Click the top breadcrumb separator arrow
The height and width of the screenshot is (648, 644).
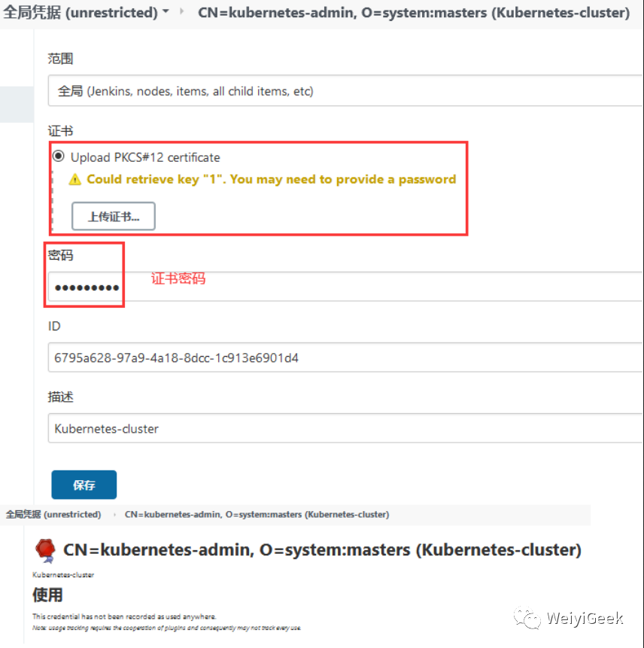(181, 11)
